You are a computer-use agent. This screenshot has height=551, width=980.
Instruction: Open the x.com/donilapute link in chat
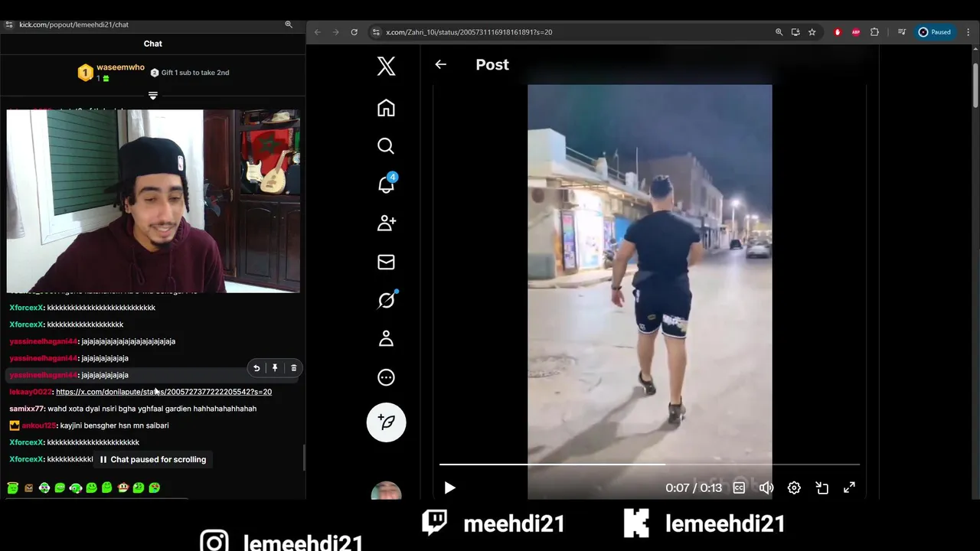click(x=164, y=392)
